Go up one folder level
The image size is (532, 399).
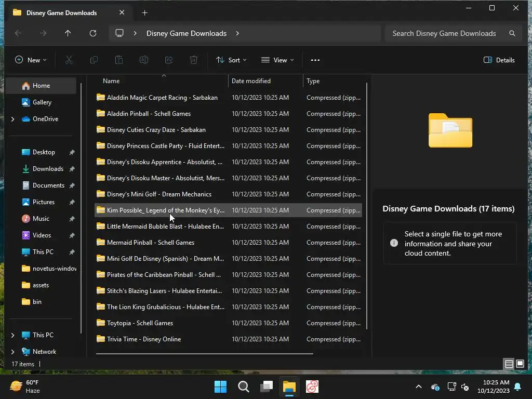pos(68,33)
